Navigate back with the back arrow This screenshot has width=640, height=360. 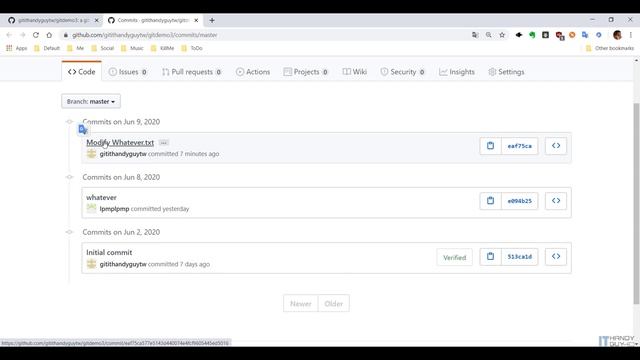tap(9, 35)
